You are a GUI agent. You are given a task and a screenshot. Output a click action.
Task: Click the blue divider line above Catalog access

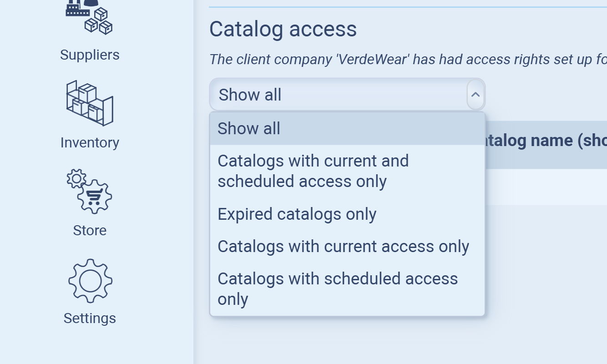[x=407, y=7]
